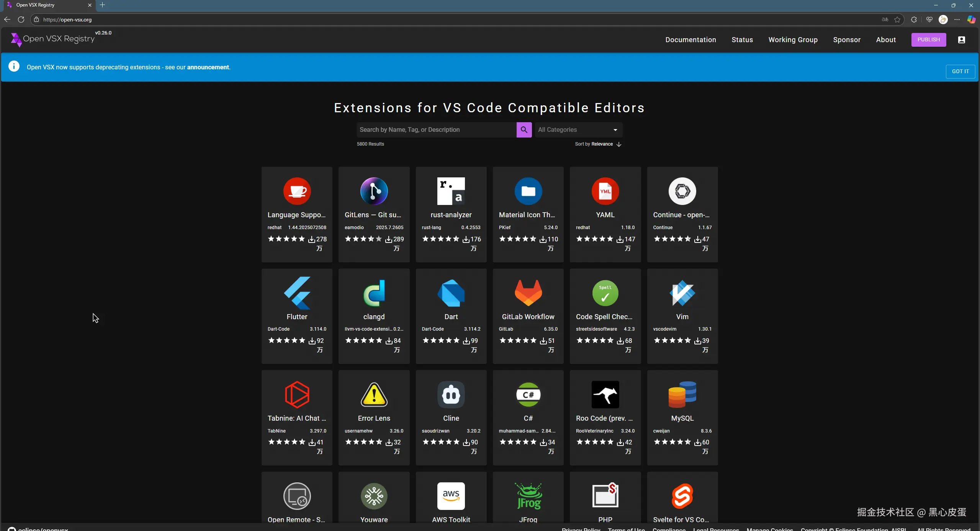Open the GitLens extension icon
Screen dimensions: 980x531
click(374, 191)
